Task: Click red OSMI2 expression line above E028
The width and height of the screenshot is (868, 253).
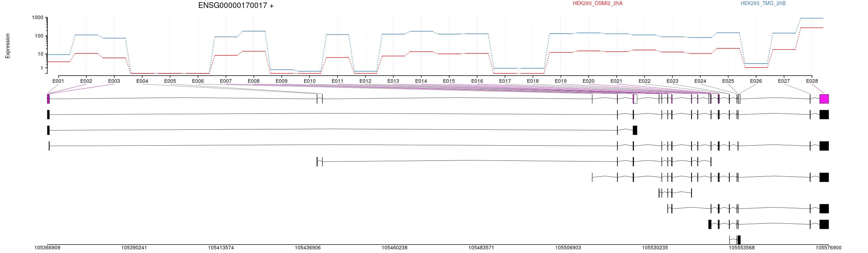Action: (812, 28)
